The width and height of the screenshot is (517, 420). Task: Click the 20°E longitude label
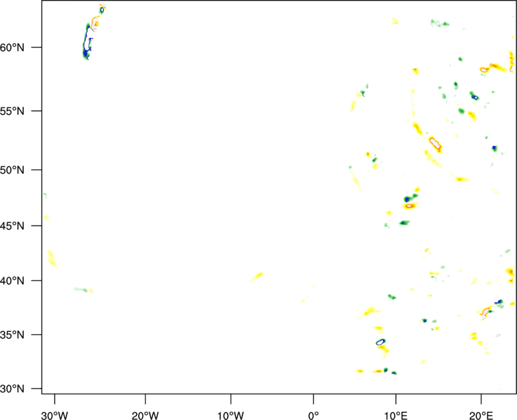tap(481, 415)
